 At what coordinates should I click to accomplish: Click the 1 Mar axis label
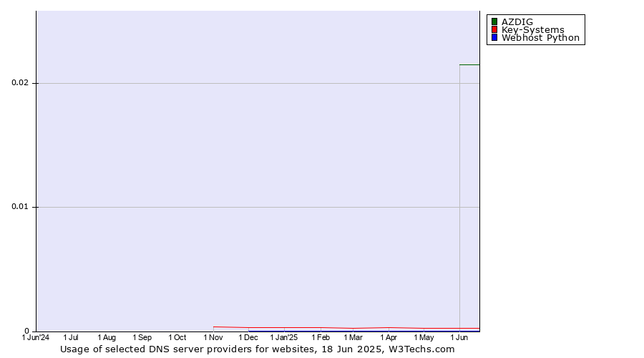(x=353, y=337)
